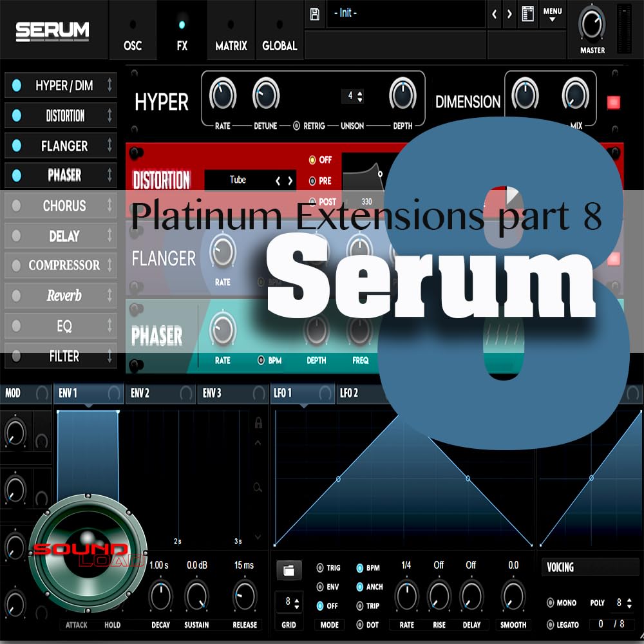Viewport: 644px width, 644px height.
Task: Change the POLY voices stepper
Action: coord(629,603)
